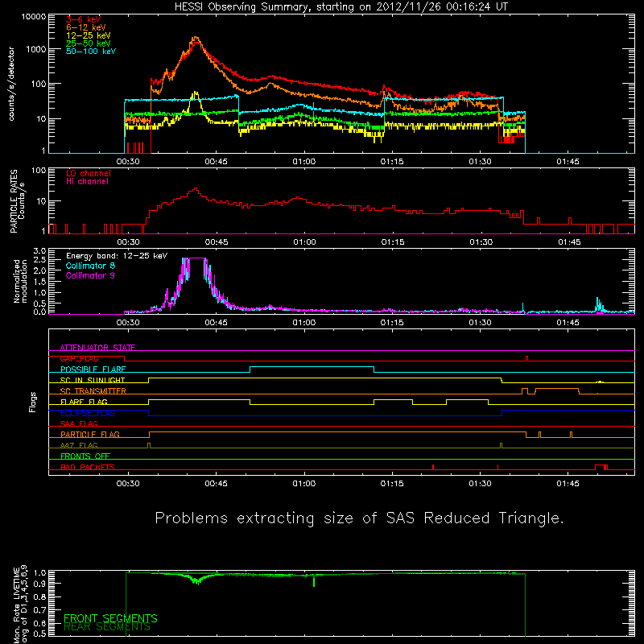Click the SC_TRANSMITTER raised segment near 01:42
This screenshot has width=644, height=644.
coord(557,389)
